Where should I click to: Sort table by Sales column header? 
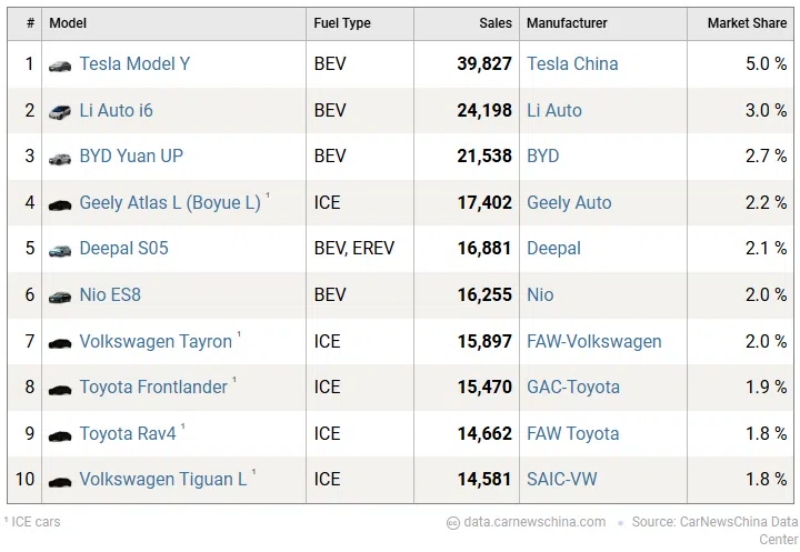click(494, 23)
